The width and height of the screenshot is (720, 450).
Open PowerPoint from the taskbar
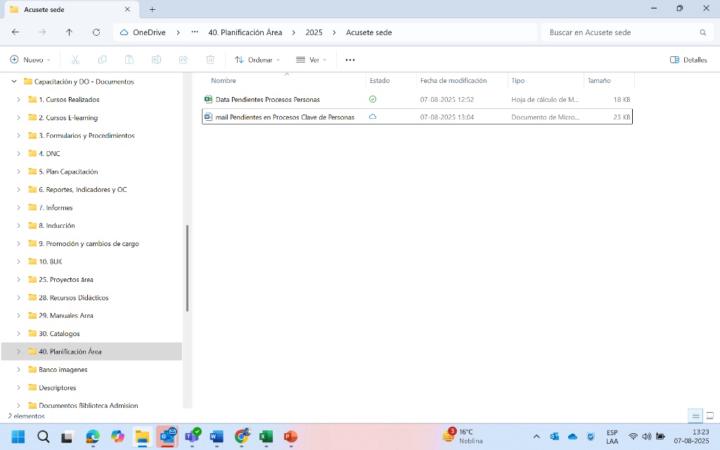(x=291, y=437)
